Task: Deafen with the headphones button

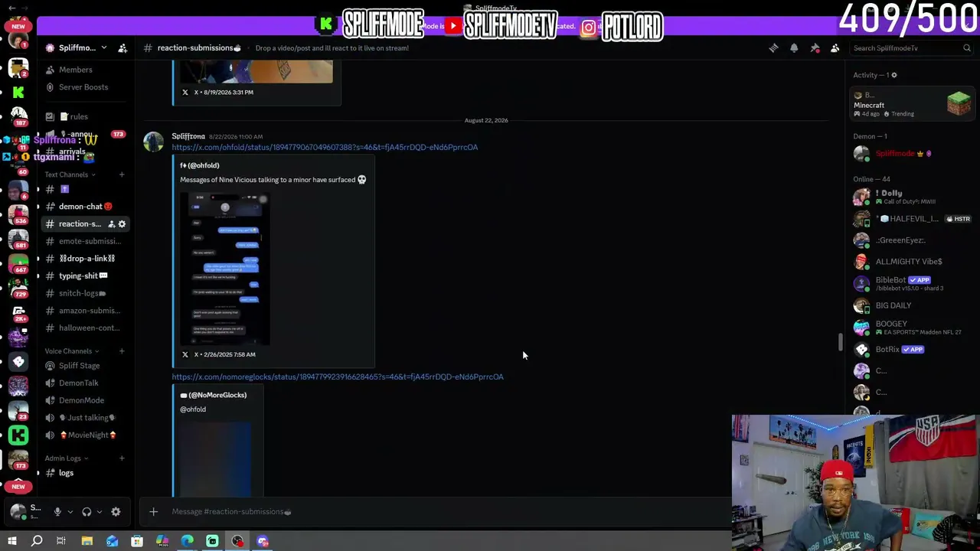Action: [x=87, y=512]
